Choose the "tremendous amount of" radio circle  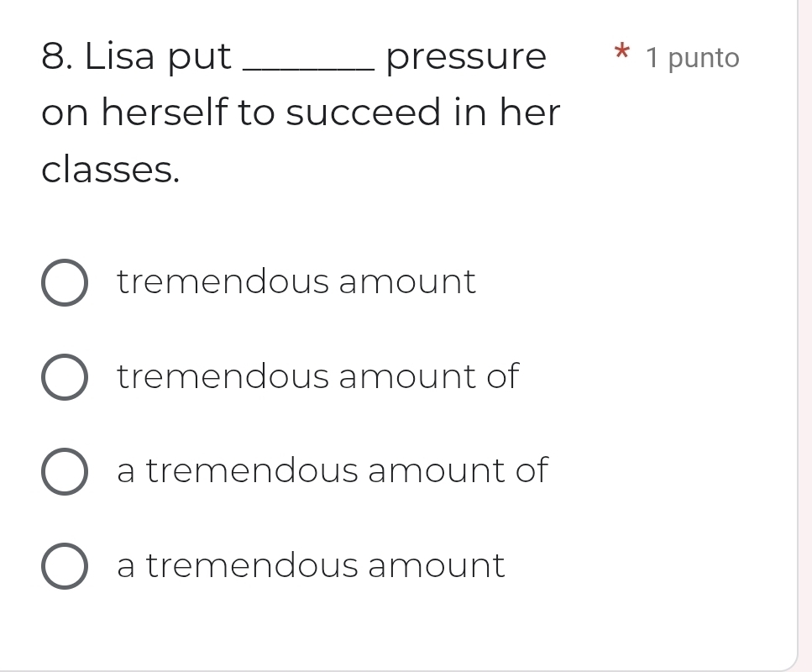(x=63, y=378)
